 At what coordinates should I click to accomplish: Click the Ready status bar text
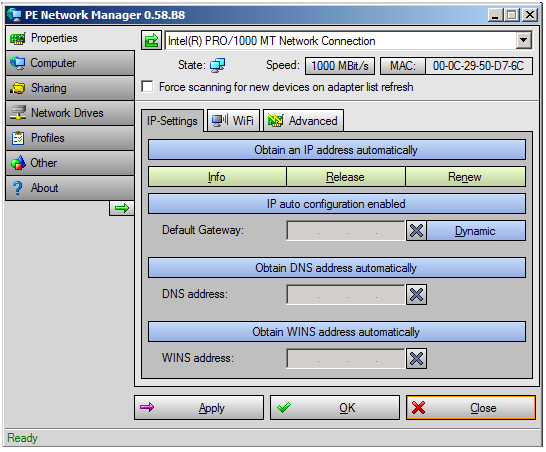pyautogui.click(x=22, y=438)
